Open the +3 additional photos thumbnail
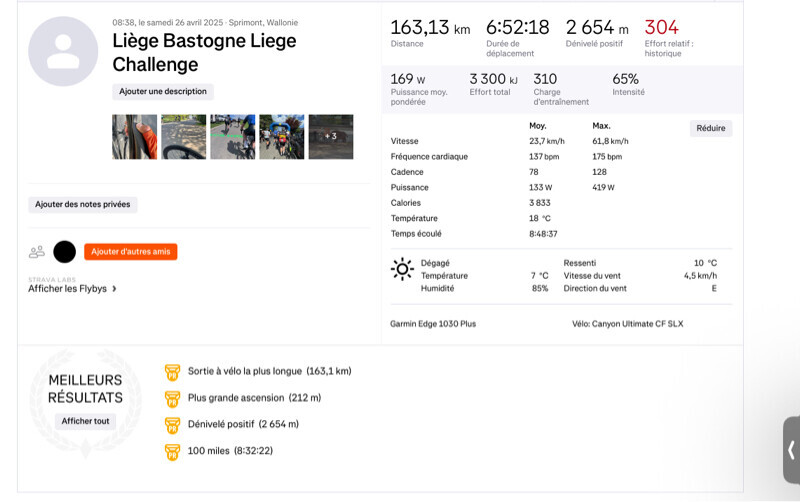The width and height of the screenshot is (800, 502). [331, 137]
